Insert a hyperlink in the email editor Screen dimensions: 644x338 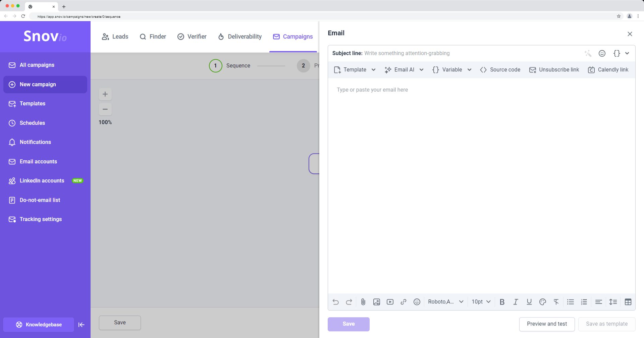pos(404,302)
